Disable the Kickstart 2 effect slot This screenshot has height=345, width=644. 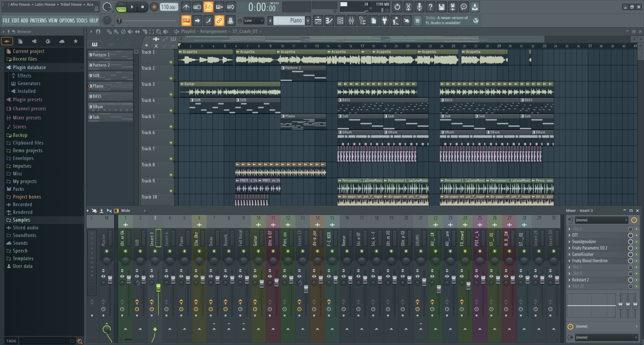pyautogui.click(x=637, y=280)
